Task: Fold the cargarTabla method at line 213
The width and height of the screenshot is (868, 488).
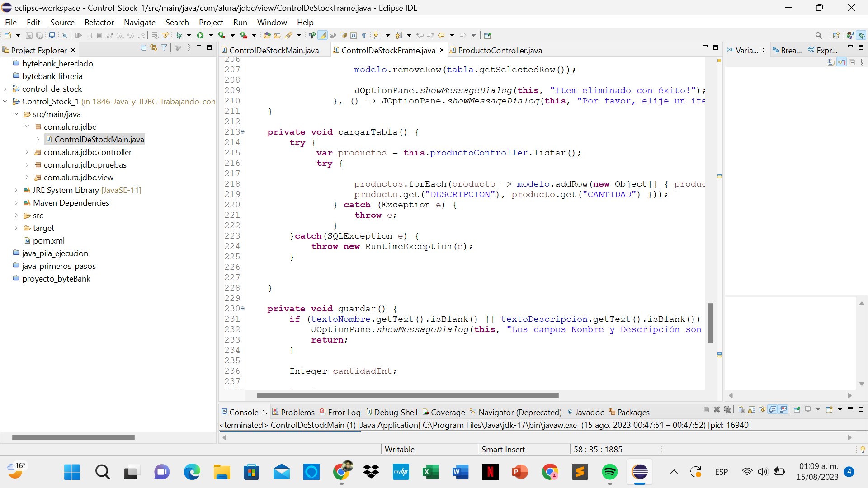Action: click(243, 132)
